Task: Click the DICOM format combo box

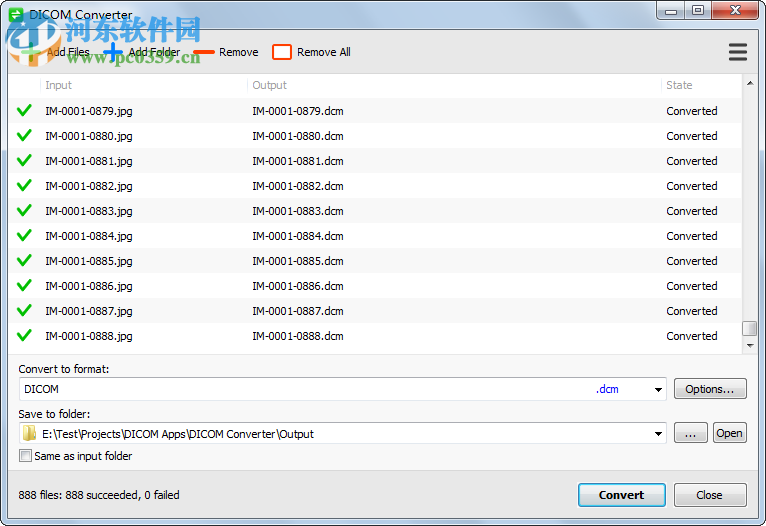Action: point(342,389)
